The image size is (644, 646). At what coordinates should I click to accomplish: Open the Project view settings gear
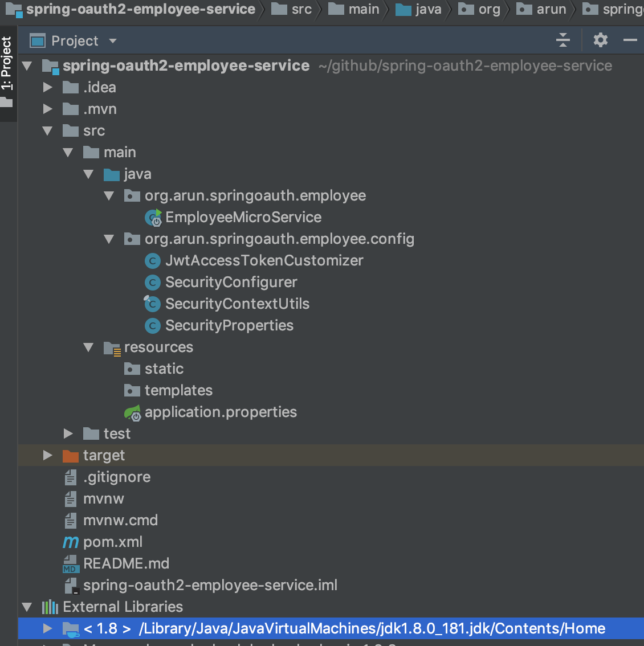(x=600, y=40)
